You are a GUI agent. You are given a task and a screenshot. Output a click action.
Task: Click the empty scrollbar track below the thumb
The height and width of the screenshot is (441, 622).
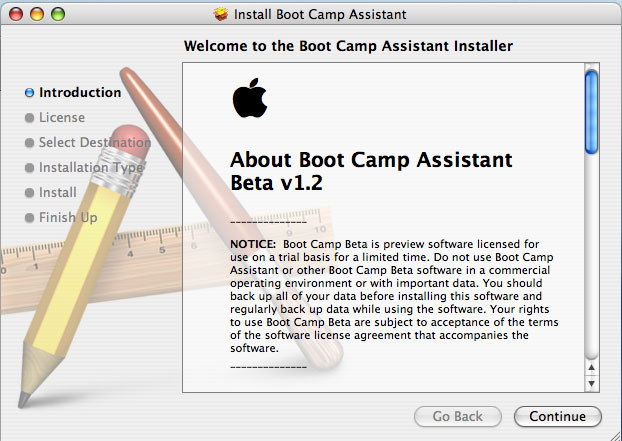tap(591, 256)
